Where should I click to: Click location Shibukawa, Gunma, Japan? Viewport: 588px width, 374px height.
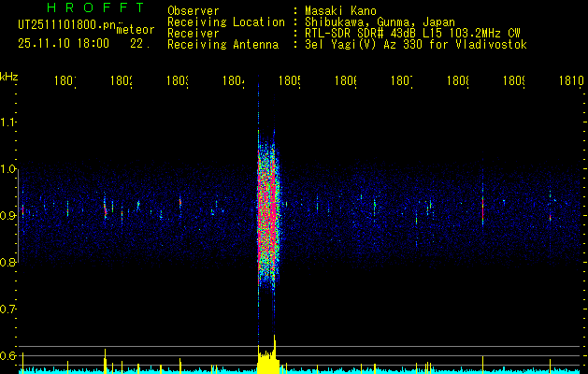click(x=380, y=22)
